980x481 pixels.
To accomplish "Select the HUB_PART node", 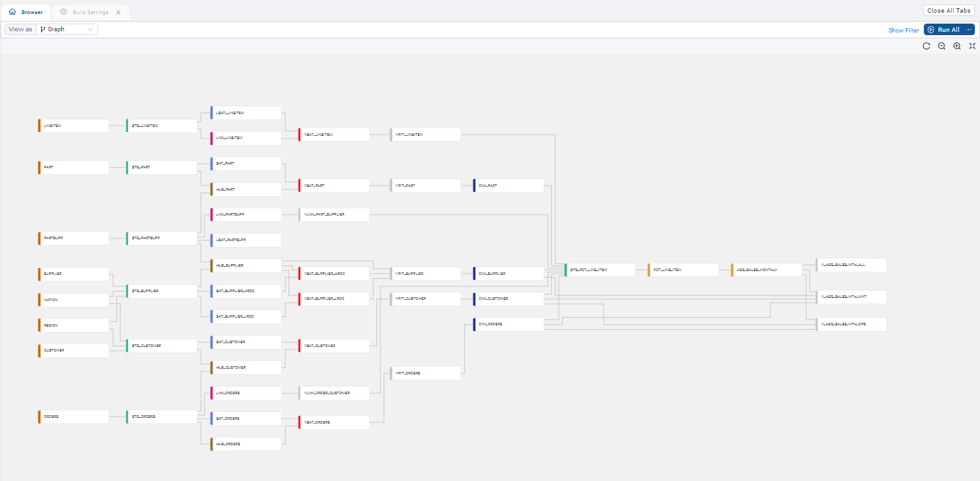I will click(x=246, y=189).
